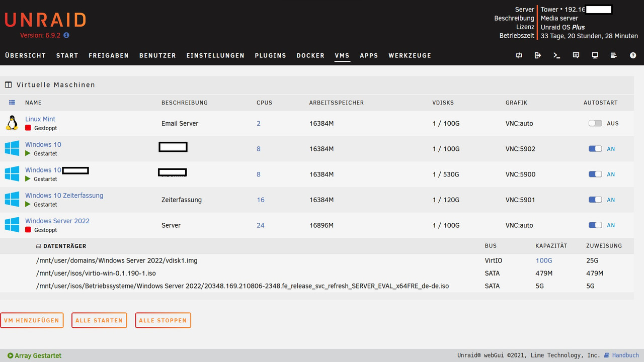Click the Unraid OS Plus license text
This screenshot has width=644, height=362.
pos(563,27)
